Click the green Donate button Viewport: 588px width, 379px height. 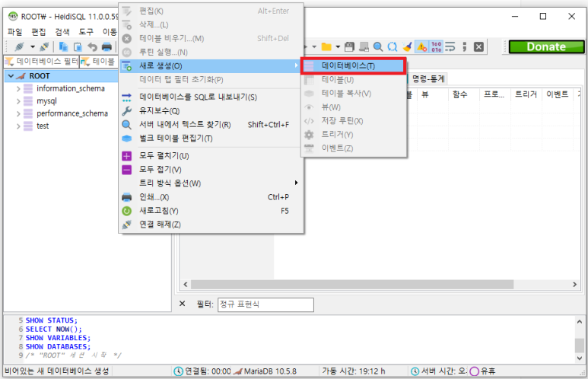point(546,47)
